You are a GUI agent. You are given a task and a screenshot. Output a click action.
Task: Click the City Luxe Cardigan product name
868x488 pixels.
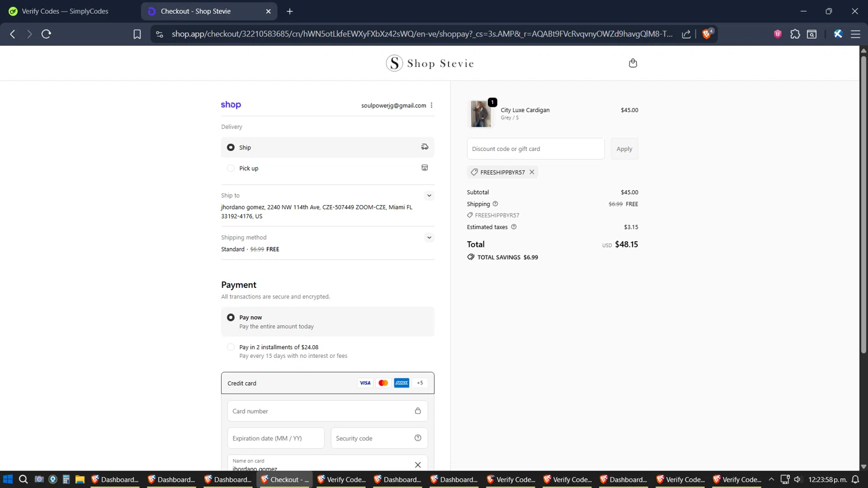pos(525,110)
